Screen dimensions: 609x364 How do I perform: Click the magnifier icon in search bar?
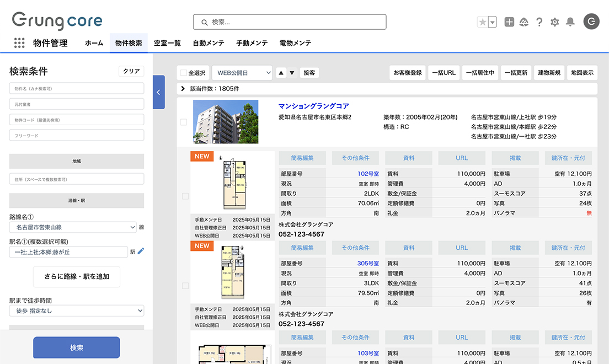tap(204, 23)
